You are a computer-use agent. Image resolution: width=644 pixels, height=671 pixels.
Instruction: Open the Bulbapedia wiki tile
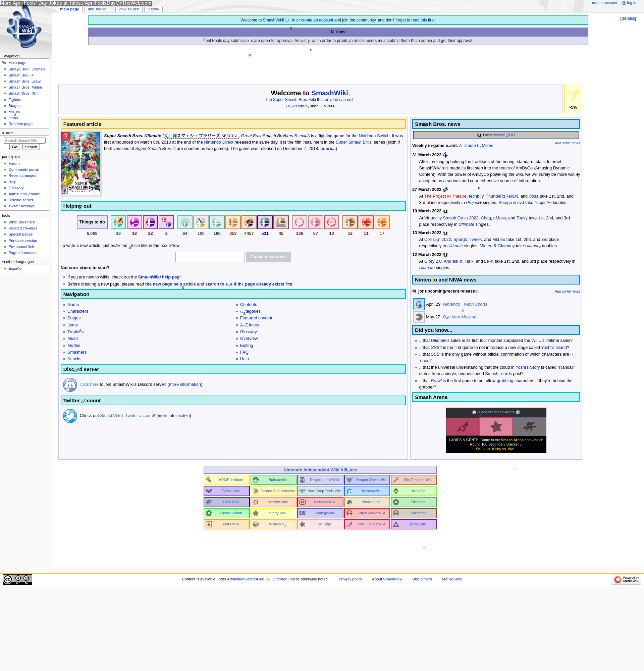pyautogui.click(x=273, y=480)
